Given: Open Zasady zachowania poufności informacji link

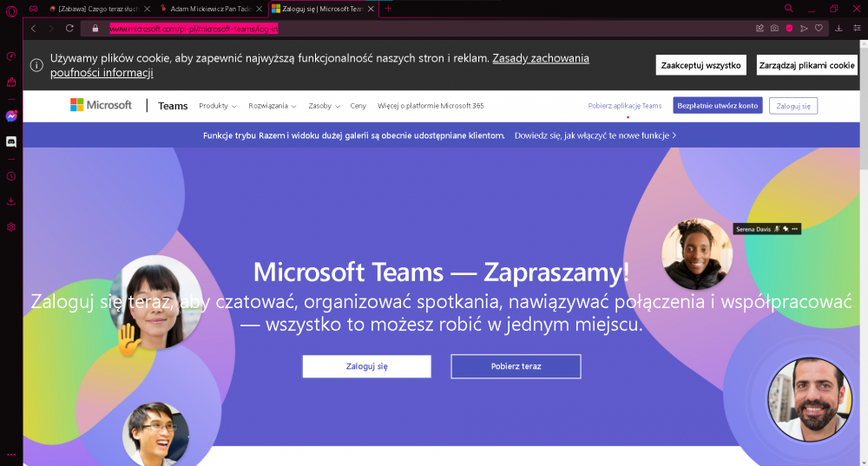Looking at the screenshot, I should pyautogui.click(x=319, y=65).
